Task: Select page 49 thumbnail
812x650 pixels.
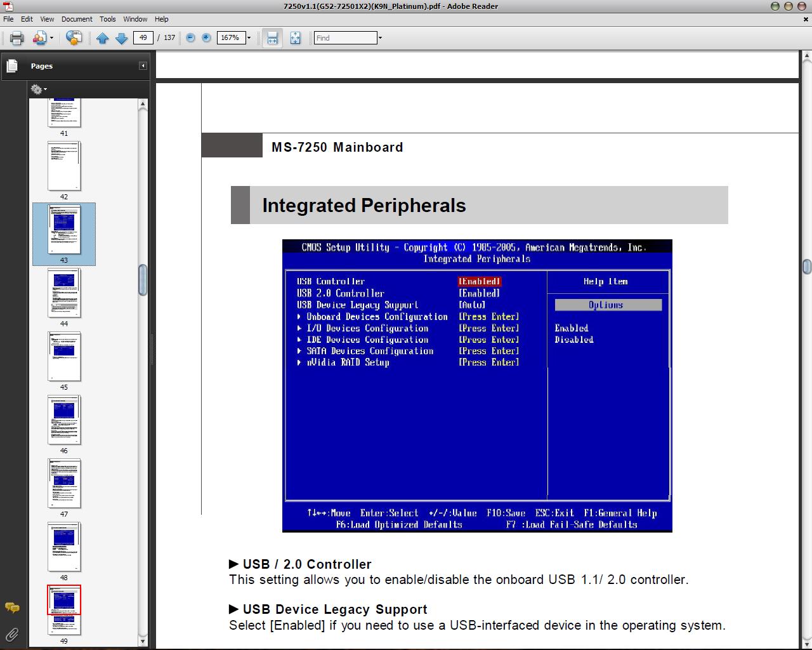Action: [x=64, y=610]
